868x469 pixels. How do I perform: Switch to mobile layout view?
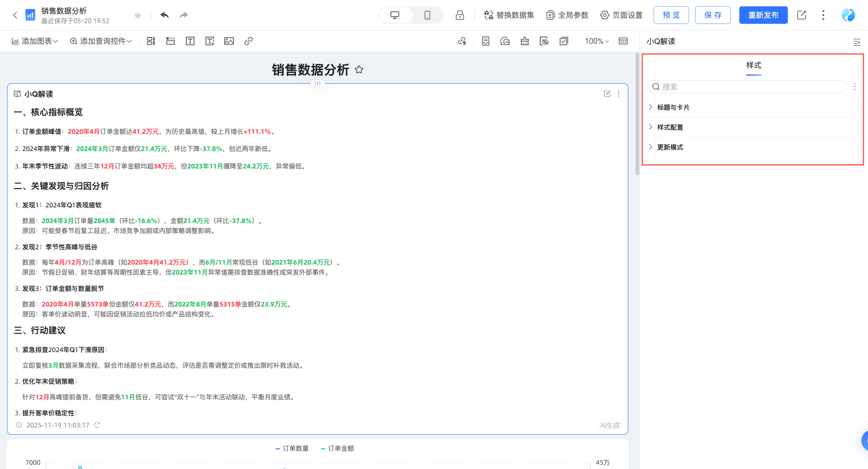427,15
